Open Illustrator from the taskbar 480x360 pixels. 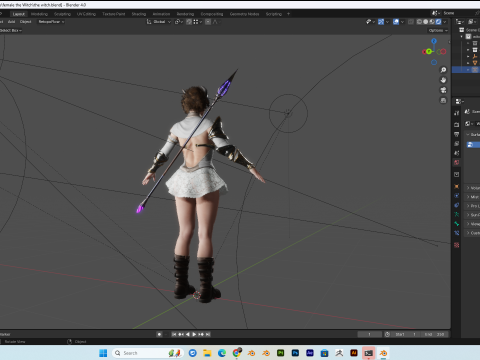click(354, 353)
